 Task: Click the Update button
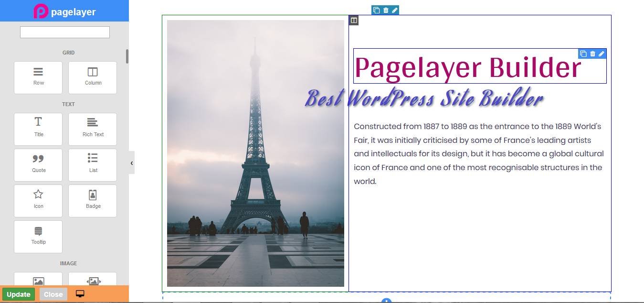coord(19,294)
